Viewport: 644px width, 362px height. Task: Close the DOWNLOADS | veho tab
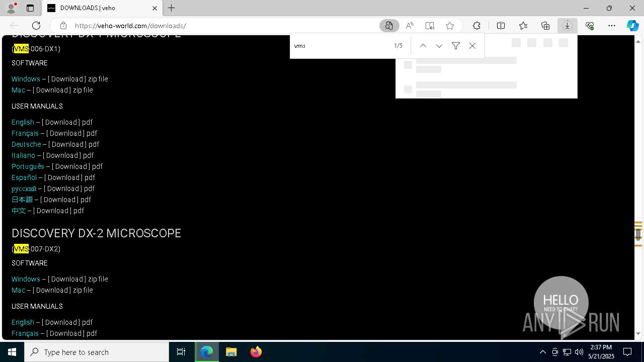pyautogui.click(x=154, y=8)
